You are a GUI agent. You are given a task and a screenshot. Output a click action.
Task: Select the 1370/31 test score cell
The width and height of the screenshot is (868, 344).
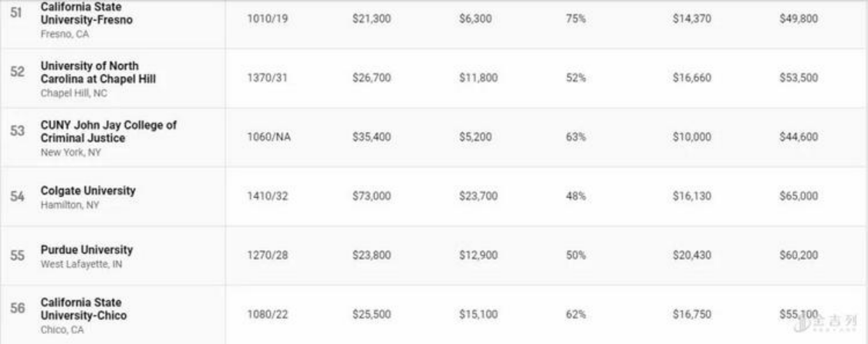click(267, 78)
